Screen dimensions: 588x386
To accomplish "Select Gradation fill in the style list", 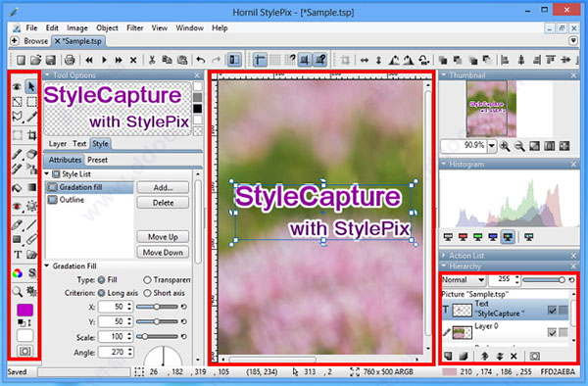I will click(89, 187).
